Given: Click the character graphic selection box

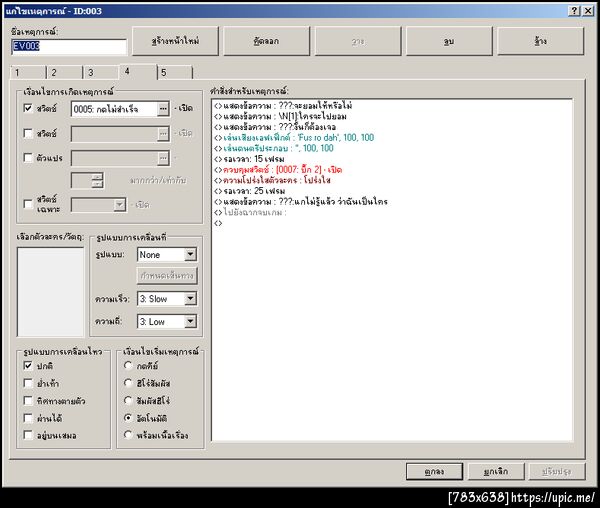Looking at the screenshot, I should [x=50, y=292].
